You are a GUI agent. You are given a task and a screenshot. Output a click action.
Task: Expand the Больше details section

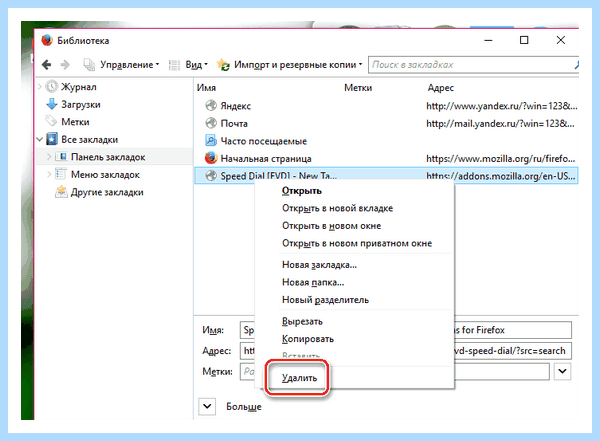coord(207,406)
